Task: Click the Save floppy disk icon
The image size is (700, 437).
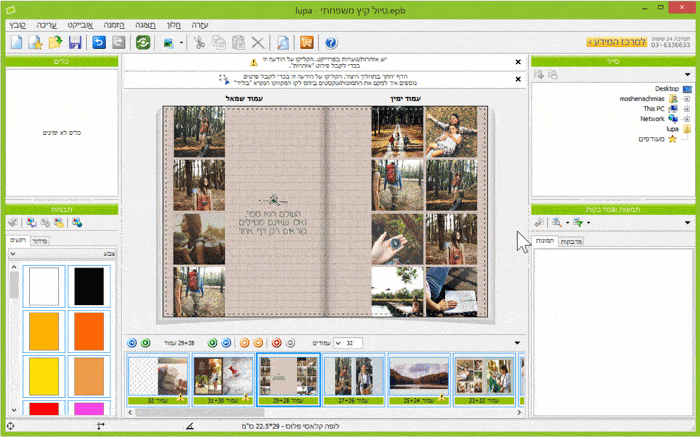Action: [x=75, y=43]
